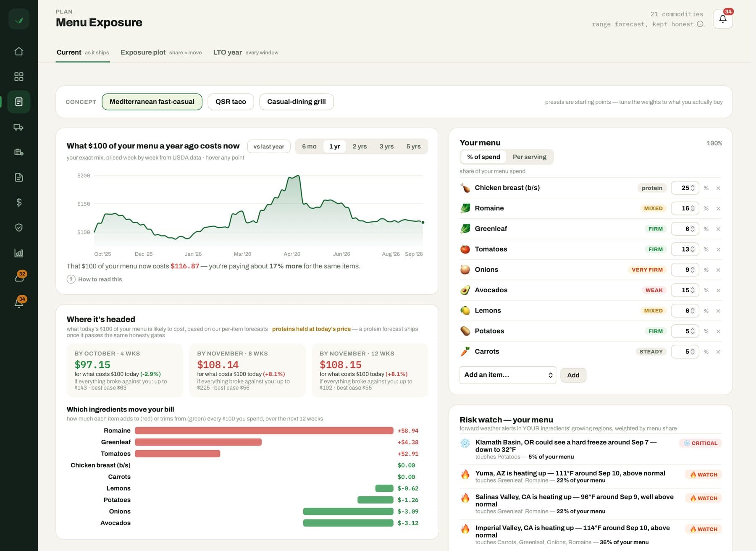
Task: Select the active menu plan document icon
Action: 19,102
